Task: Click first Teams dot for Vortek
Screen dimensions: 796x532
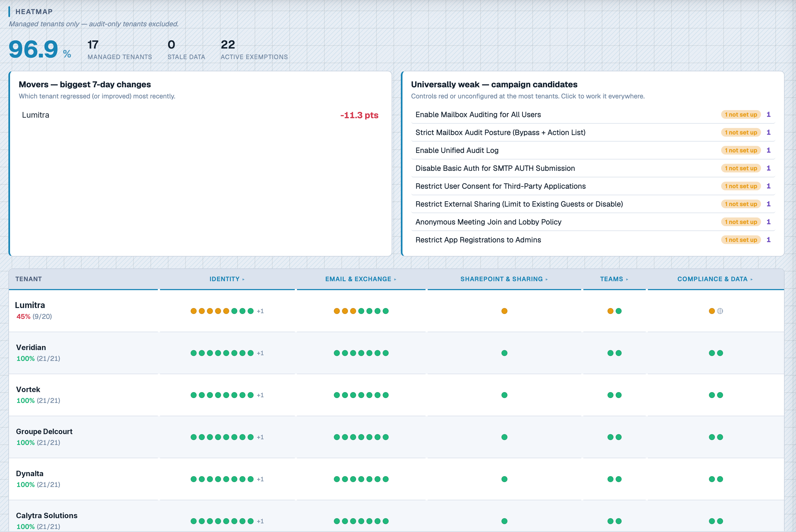Action: tap(610, 395)
